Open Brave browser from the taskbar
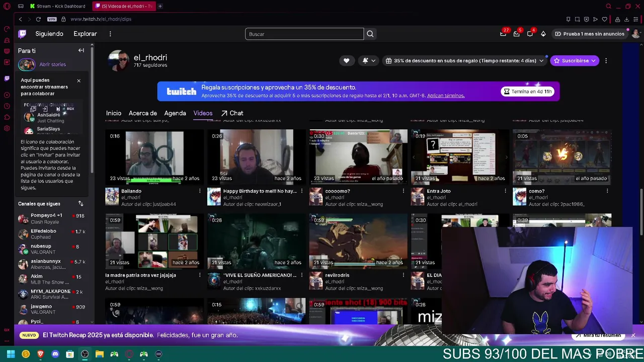Image resolution: width=644 pixels, height=362 pixels. pyautogui.click(x=40, y=354)
